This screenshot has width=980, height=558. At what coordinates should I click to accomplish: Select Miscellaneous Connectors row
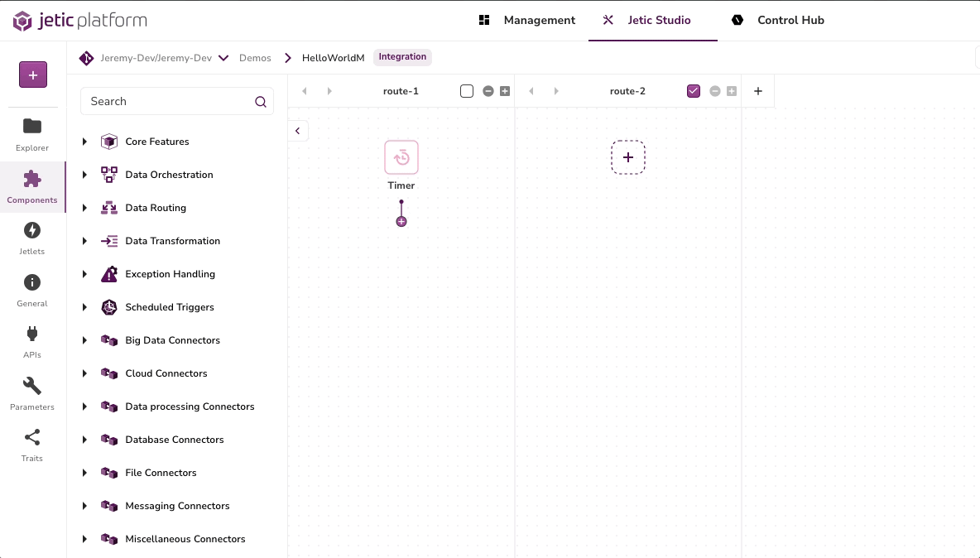coord(177,539)
